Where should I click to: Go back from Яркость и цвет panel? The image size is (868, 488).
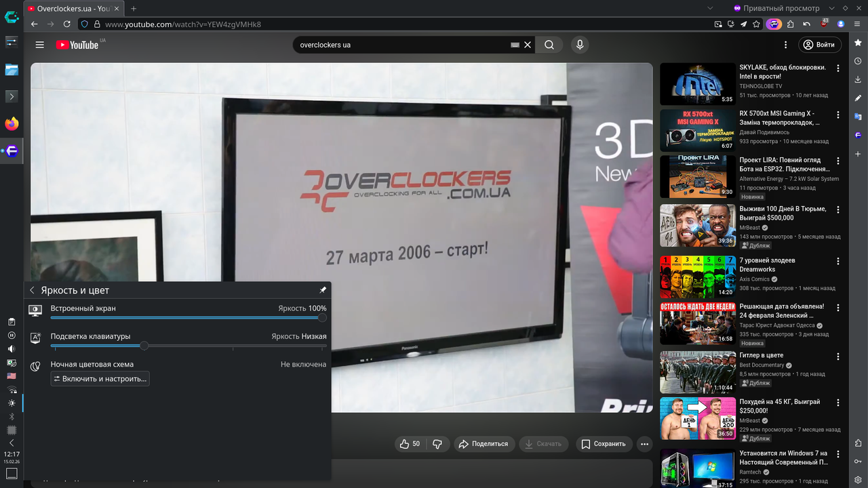tap(32, 290)
